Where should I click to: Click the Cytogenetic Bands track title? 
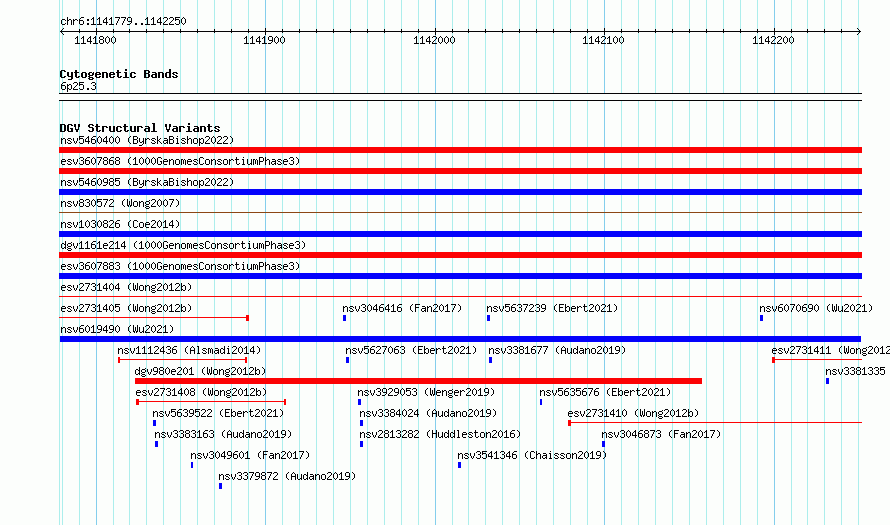(x=119, y=74)
